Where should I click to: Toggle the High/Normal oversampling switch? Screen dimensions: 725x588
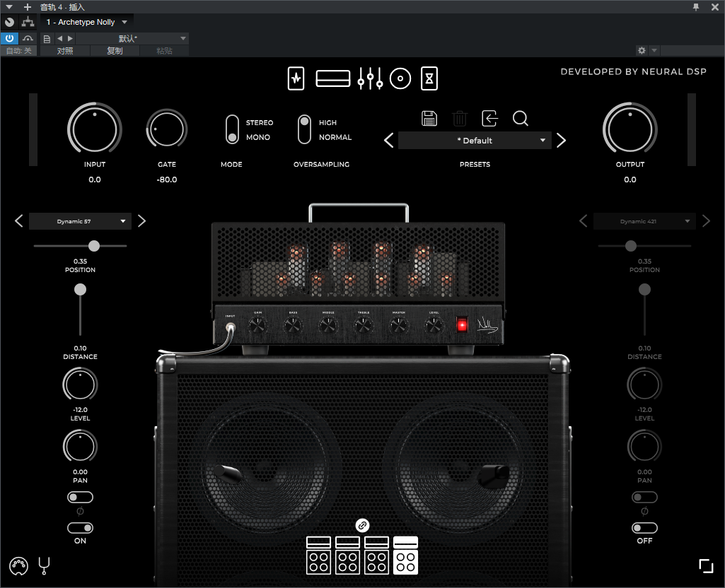coord(304,129)
